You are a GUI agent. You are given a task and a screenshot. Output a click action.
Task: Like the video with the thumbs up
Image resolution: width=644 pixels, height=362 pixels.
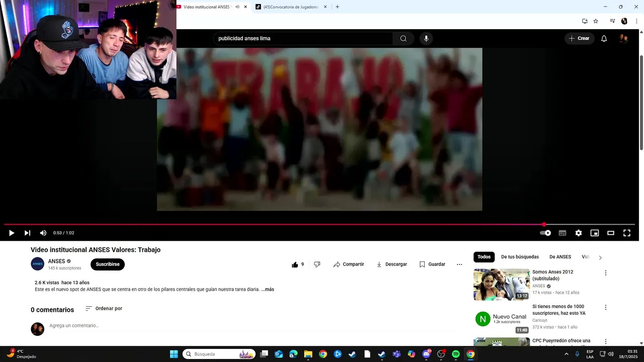point(298,264)
